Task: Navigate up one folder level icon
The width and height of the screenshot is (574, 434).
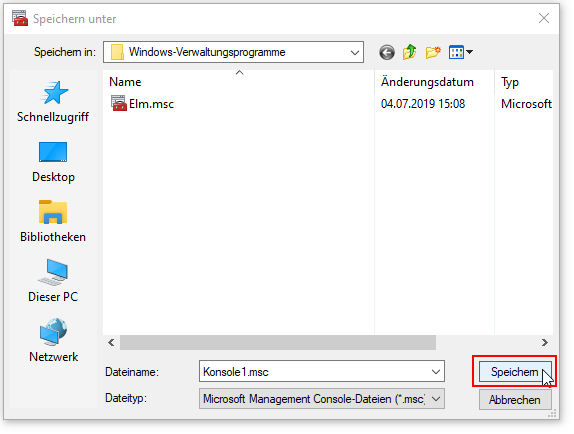Action: click(410, 52)
